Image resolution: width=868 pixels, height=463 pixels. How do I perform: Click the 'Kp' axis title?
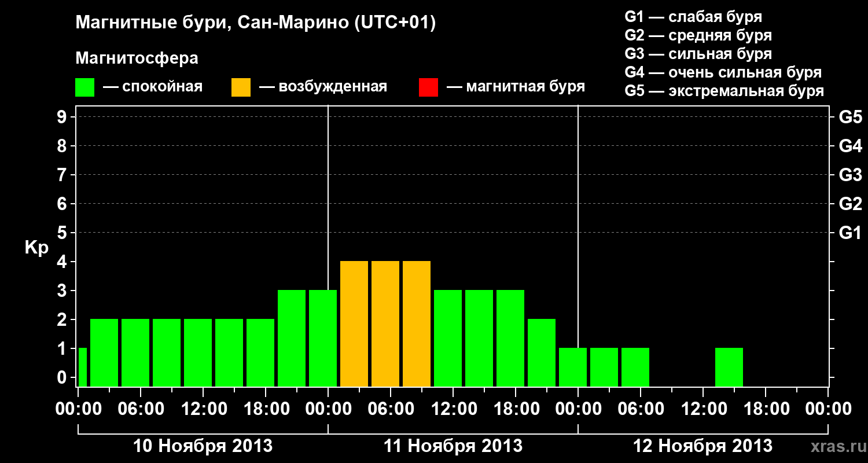(x=36, y=248)
